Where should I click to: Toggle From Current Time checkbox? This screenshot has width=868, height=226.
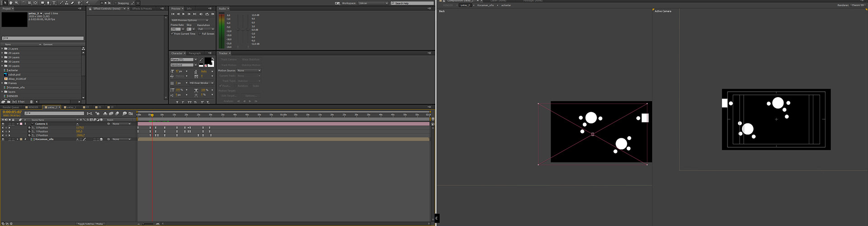(x=172, y=33)
